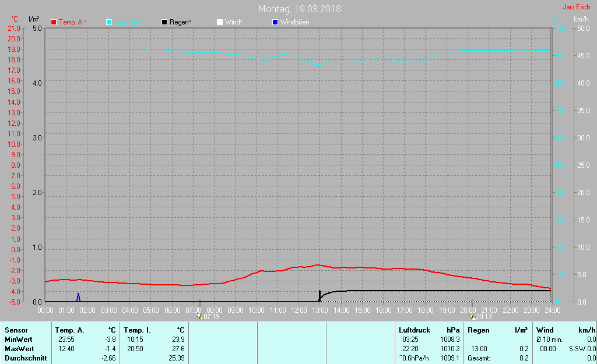Click the Luftdruck header in the table
The height and width of the screenshot is (364, 597).
(415, 330)
